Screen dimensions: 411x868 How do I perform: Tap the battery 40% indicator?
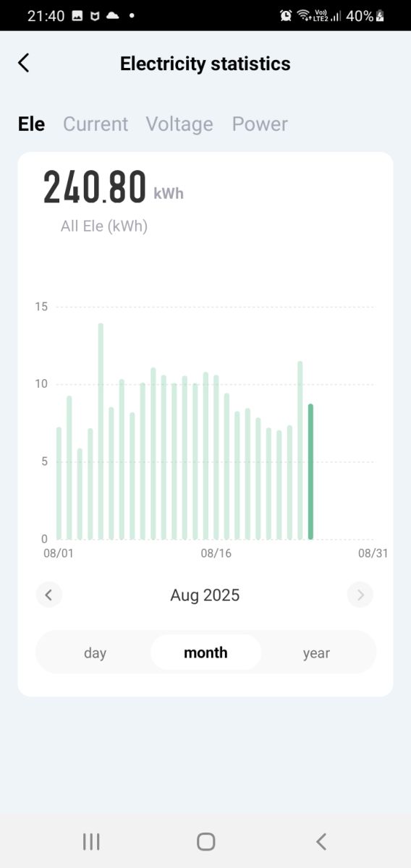365,15
